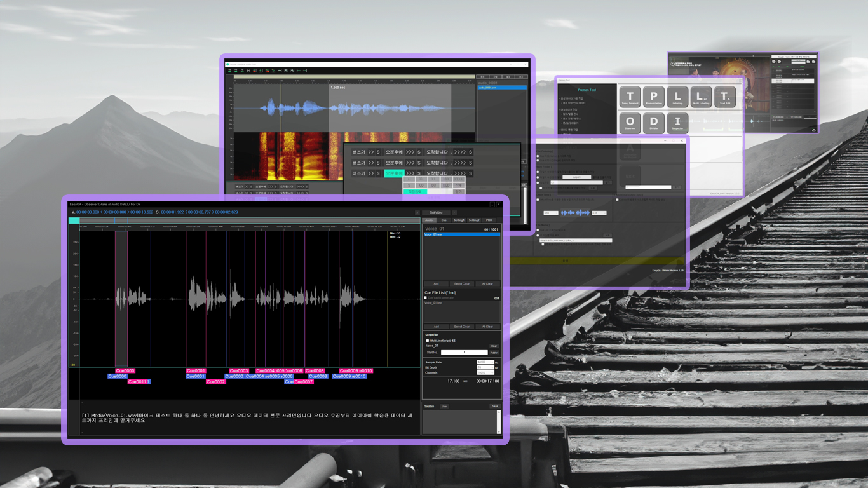Click the 직접입력 button in the popup
Viewport: 868px width, 488px height.
[x=415, y=191]
